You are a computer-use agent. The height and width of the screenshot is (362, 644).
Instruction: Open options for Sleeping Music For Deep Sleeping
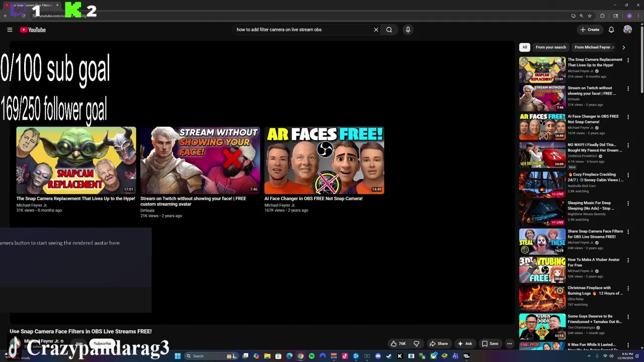(x=628, y=204)
